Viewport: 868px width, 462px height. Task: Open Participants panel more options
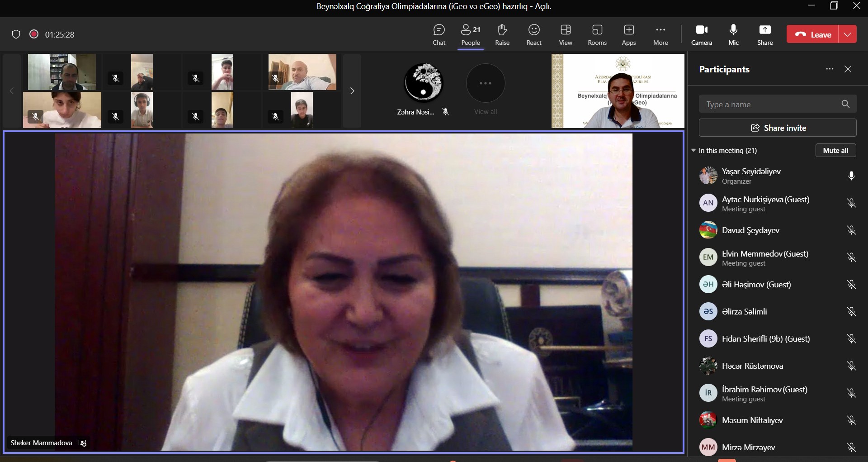(x=829, y=69)
